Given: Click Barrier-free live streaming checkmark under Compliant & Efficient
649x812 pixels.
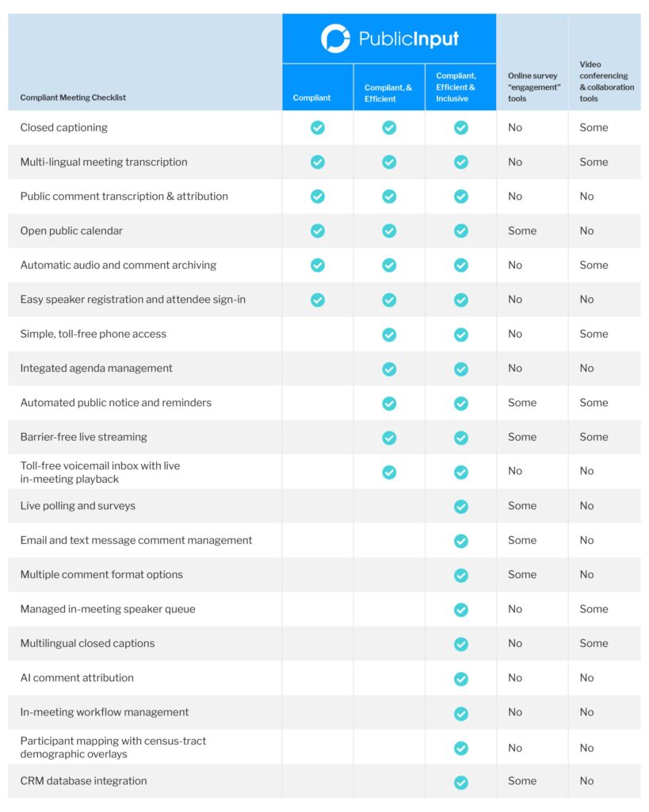Looking at the screenshot, I should click(389, 438).
